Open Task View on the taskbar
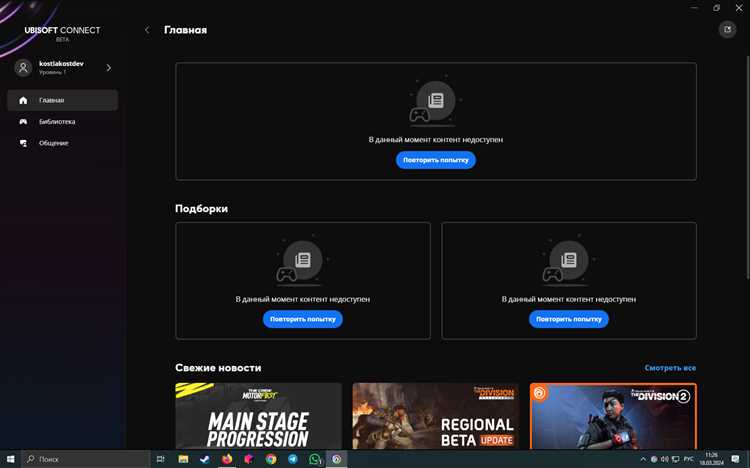 [161, 459]
